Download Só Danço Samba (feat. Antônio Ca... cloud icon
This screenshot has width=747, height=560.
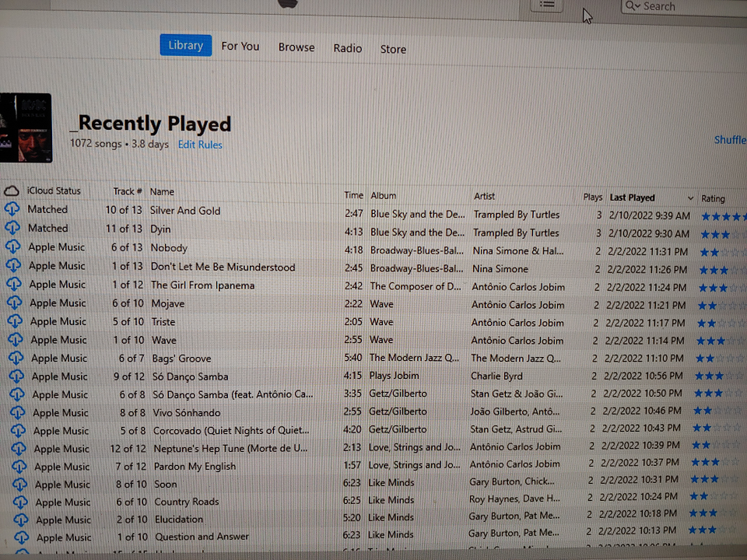[x=17, y=394]
